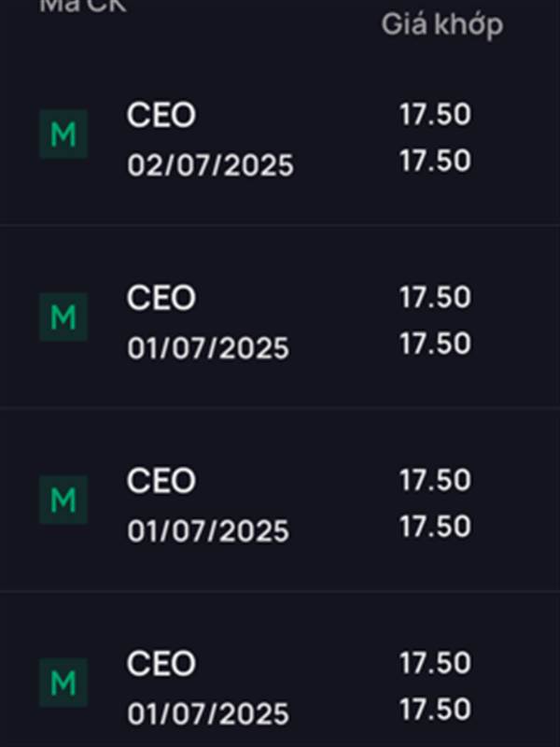
Task: Open the CEO ticker in the bottom row
Action: point(161,664)
